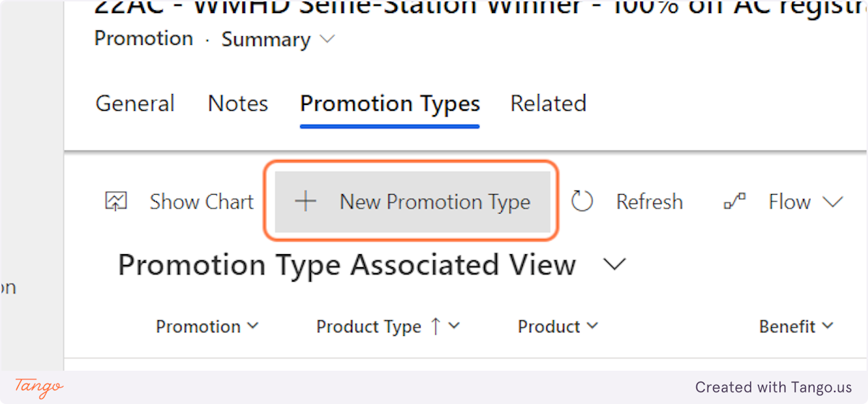
Task: Open the Summary form selector dropdown
Action: 327,40
